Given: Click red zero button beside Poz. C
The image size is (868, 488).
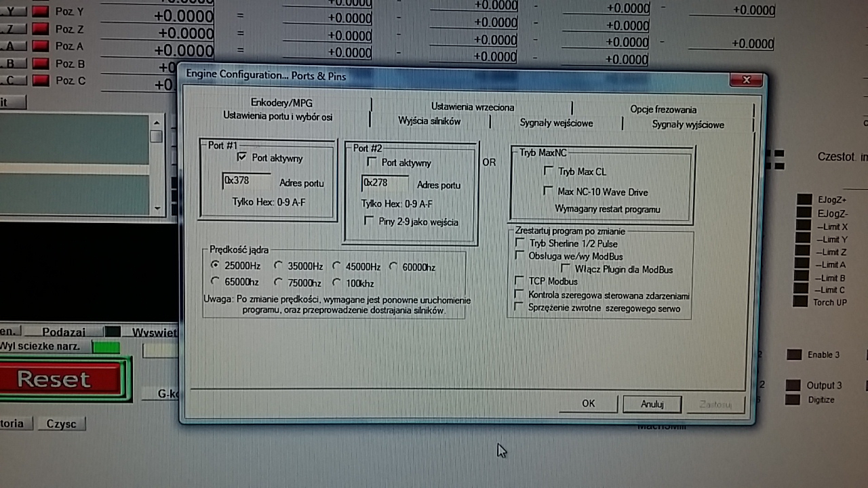Looking at the screenshot, I should click(41, 81).
